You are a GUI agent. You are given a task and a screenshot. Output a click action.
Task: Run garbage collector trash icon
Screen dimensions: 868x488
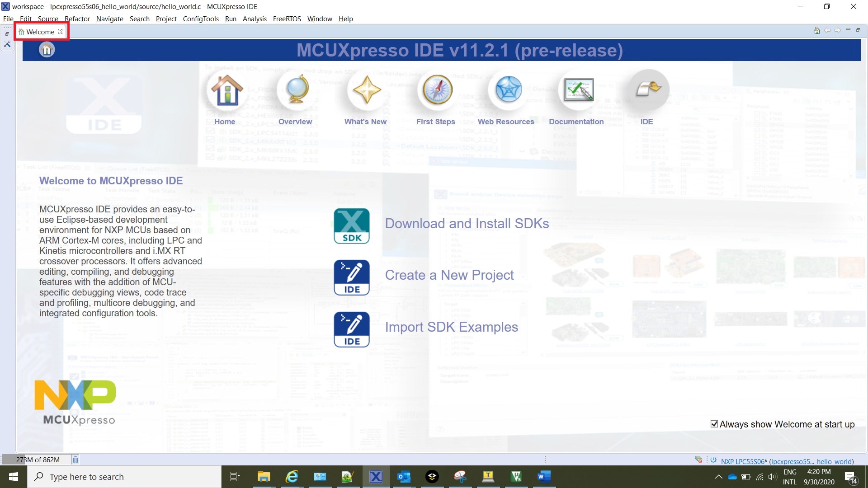click(x=75, y=460)
